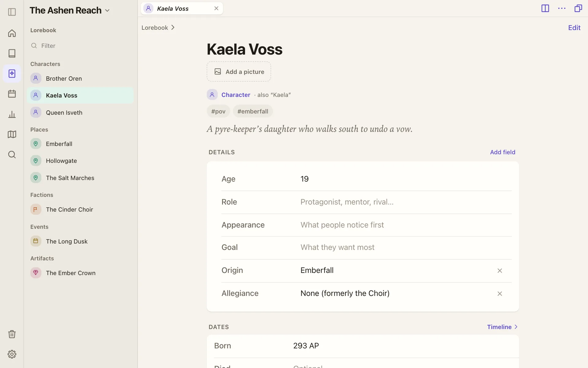Open the settings gear icon
Viewport: 588px width, 368px height.
pyautogui.click(x=12, y=354)
